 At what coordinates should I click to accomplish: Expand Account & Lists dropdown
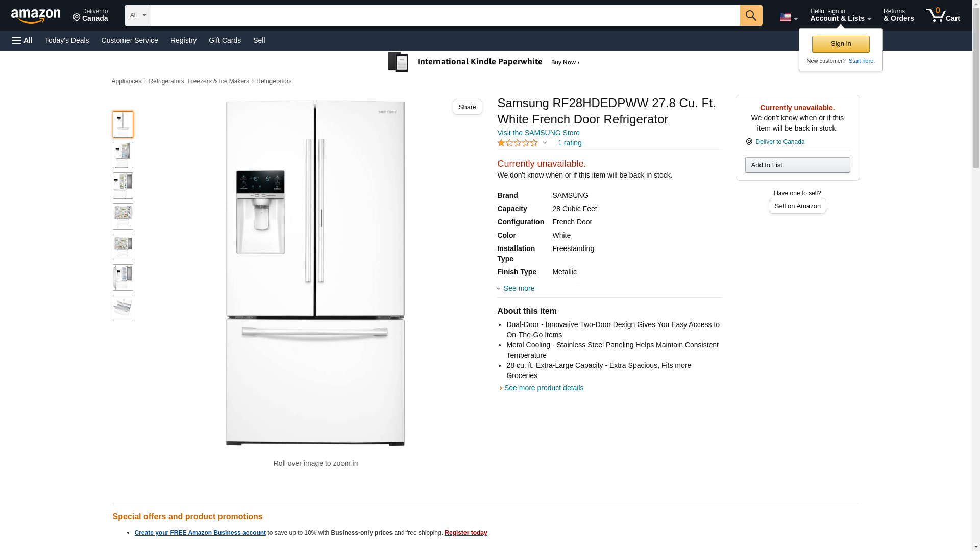[x=840, y=15]
